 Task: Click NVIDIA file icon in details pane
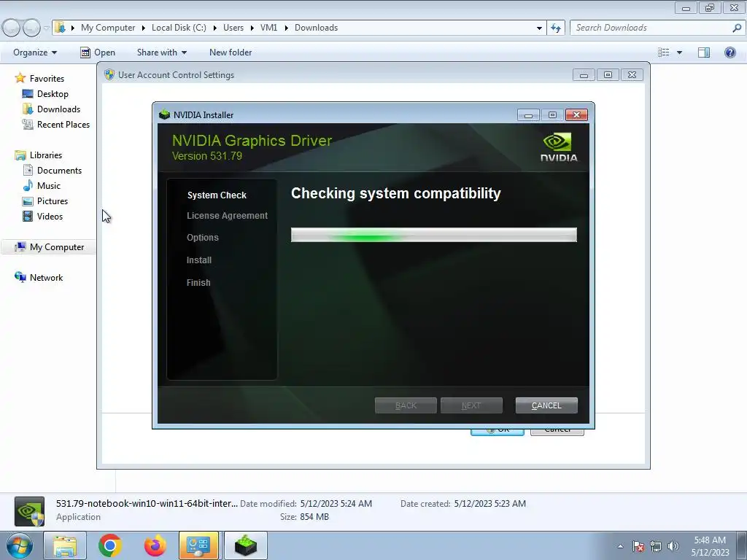(x=29, y=511)
